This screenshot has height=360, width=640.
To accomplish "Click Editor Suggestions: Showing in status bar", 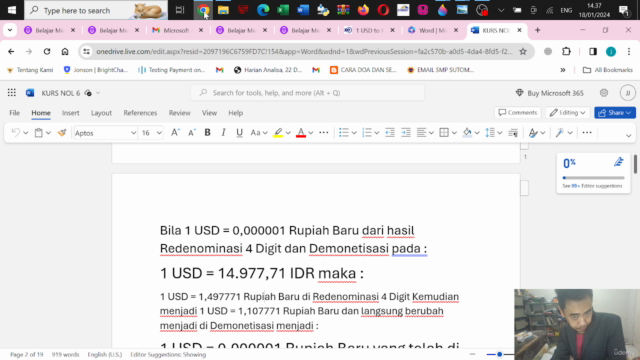I will (168, 354).
